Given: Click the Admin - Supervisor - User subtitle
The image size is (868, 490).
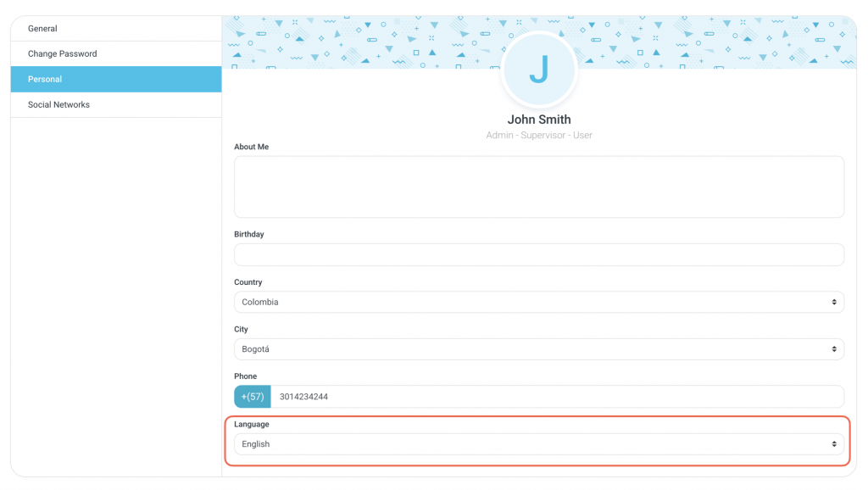Looking at the screenshot, I should 539,136.
